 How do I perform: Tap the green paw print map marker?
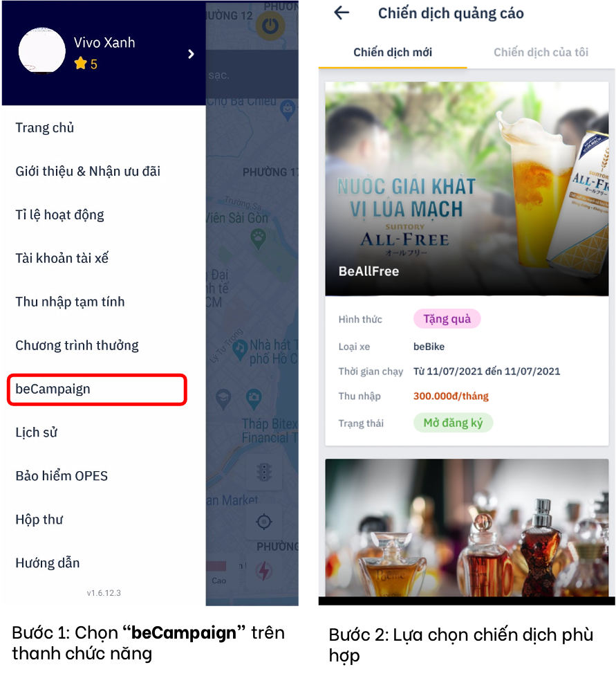pyautogui.click(x=258, y=239)
